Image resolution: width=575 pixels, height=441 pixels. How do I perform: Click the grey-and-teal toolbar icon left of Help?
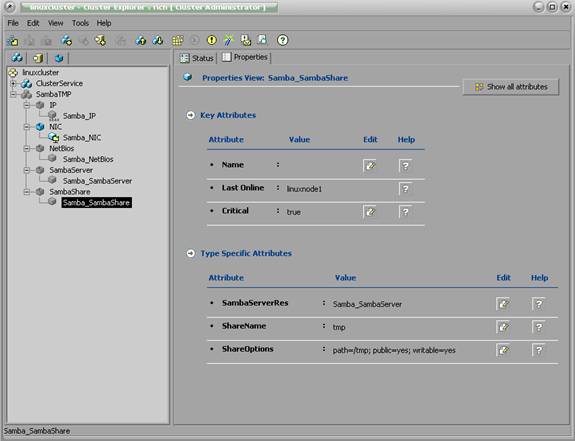263,40
